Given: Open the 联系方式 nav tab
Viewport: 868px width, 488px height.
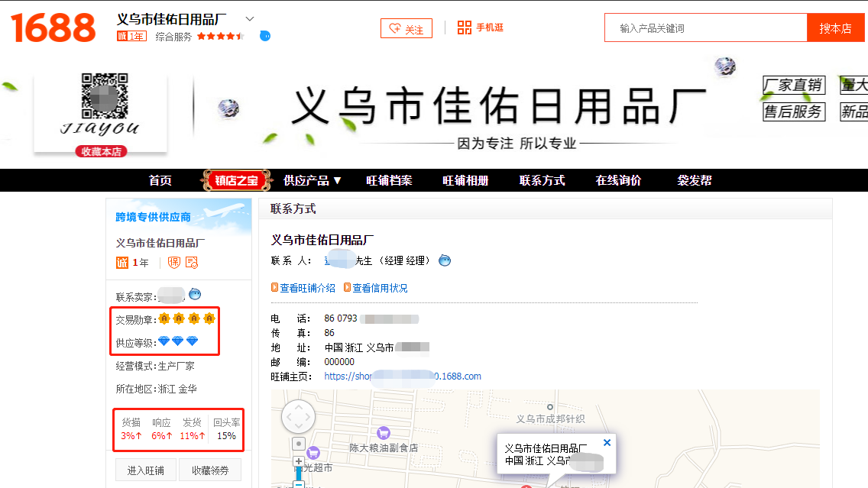Looking at the screenshot, I should pos(542,180).
